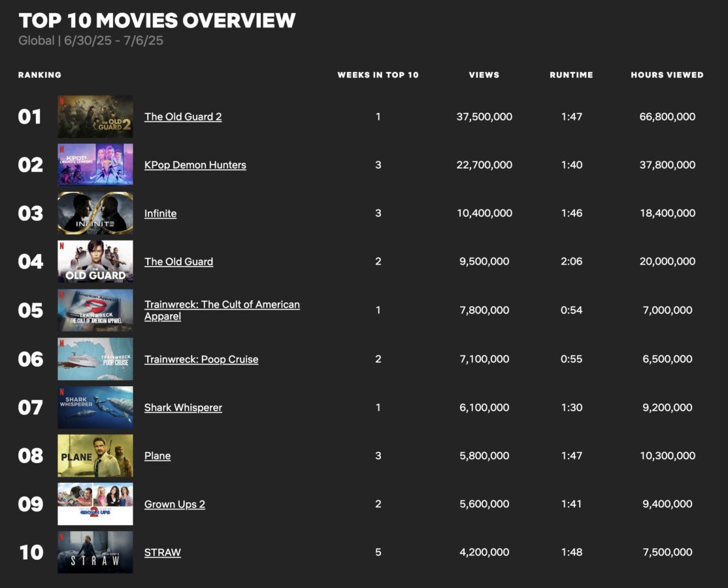Click the STRAW poster thumbnail
The image size is (728, 588).
click(x=95, y=552)
